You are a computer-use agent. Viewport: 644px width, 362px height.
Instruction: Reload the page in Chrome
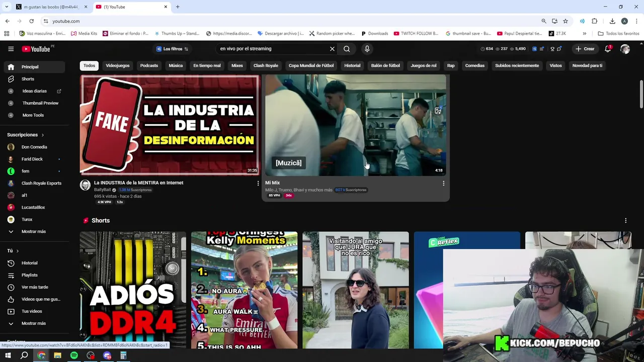pyautogui.click(x=31, y=21)
